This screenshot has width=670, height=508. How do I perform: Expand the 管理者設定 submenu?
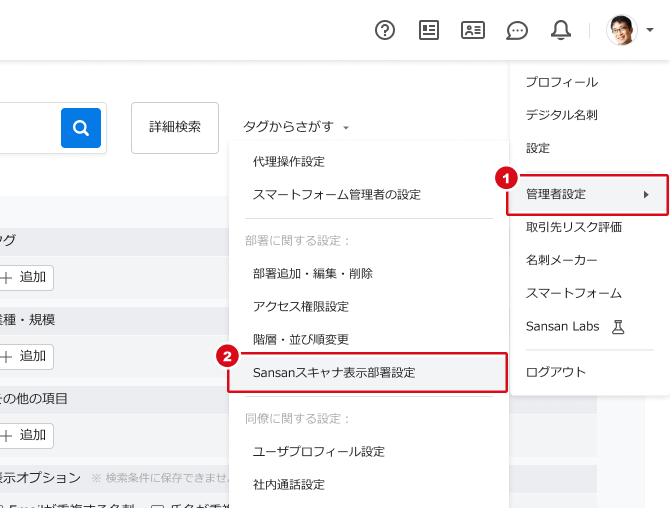coord(588,194)
